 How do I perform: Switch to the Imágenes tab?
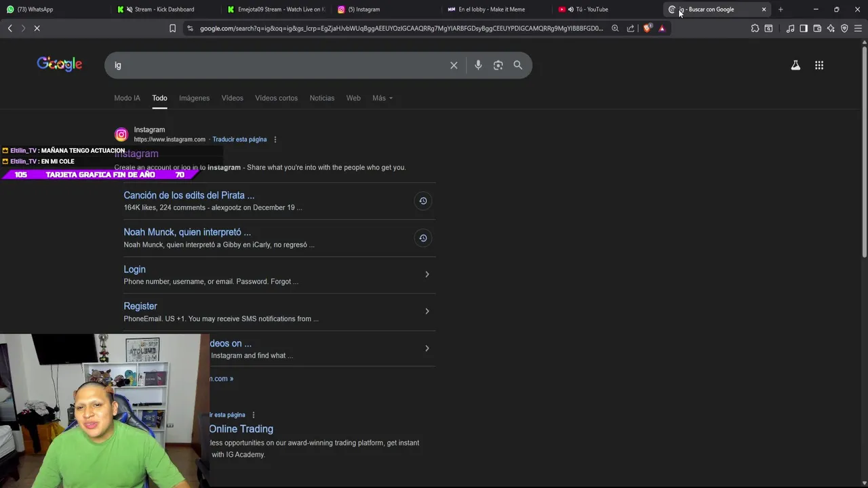194,98
